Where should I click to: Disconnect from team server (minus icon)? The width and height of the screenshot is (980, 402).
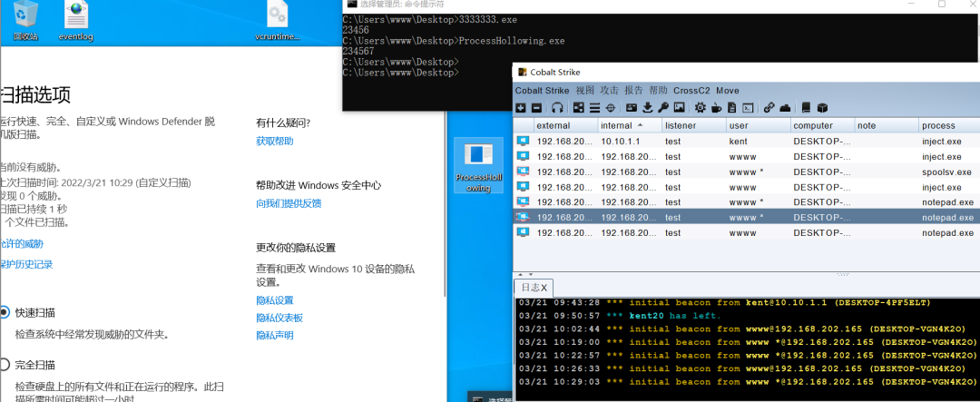[537, 108]
